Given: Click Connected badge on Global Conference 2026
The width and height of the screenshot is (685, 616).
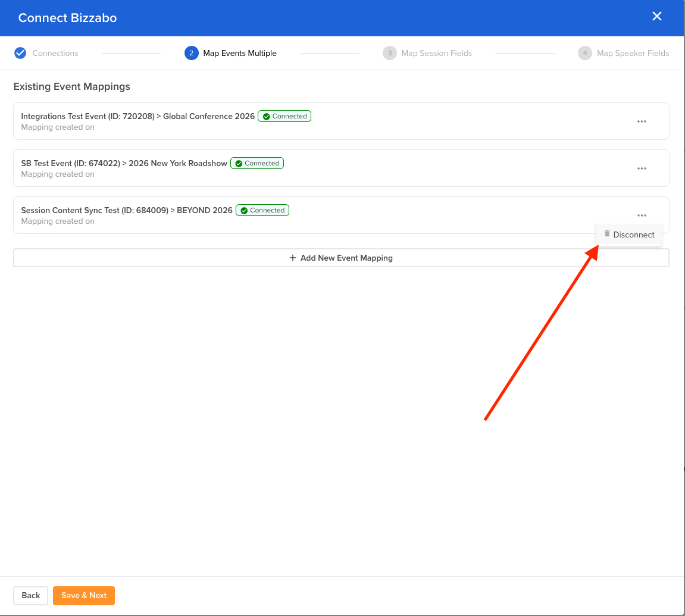Looking at the screenshot, I should [284, 117].
